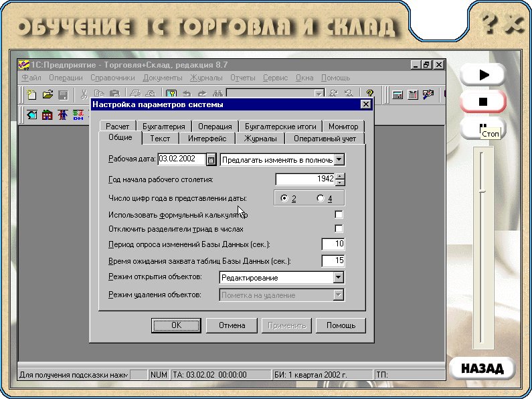
Task: Click the tutorial help question mark
Action: coord(490,23)
